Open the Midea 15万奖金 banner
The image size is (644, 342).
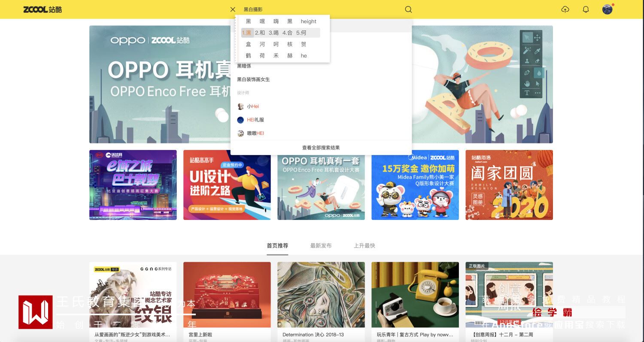[415, 185]
